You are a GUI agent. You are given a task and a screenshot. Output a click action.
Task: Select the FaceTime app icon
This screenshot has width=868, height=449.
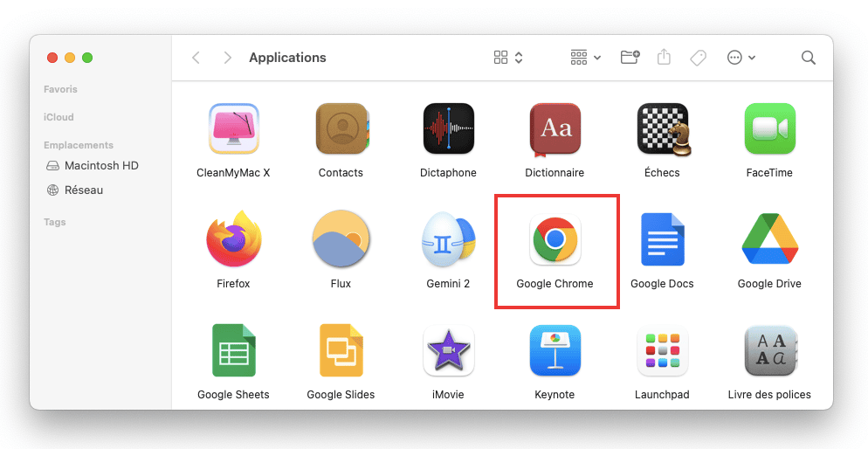(770, 128)
